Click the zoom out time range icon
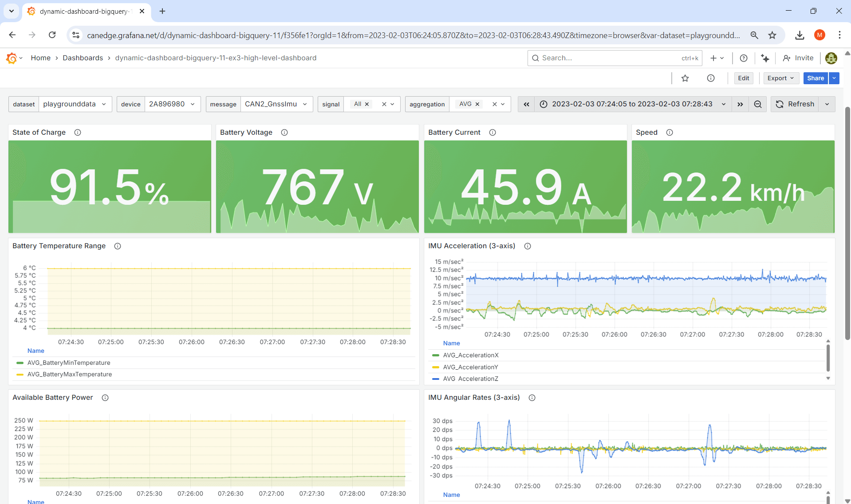 758,104
